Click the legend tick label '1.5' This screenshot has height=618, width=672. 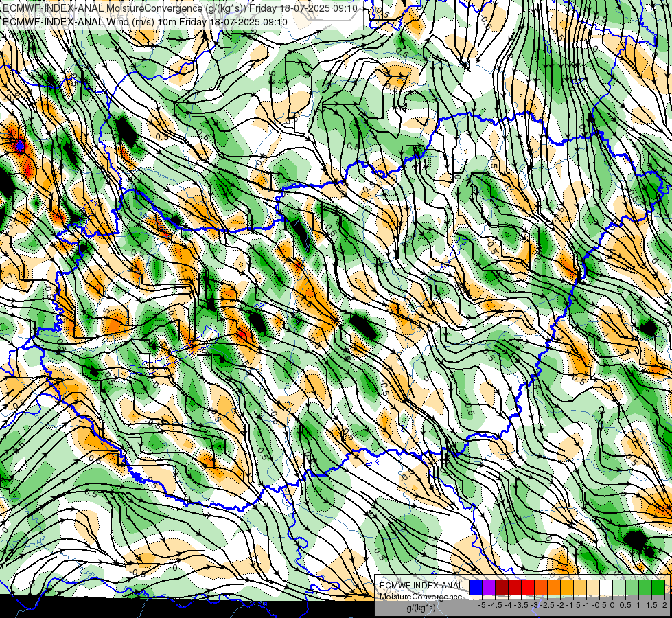click(651, 605)
